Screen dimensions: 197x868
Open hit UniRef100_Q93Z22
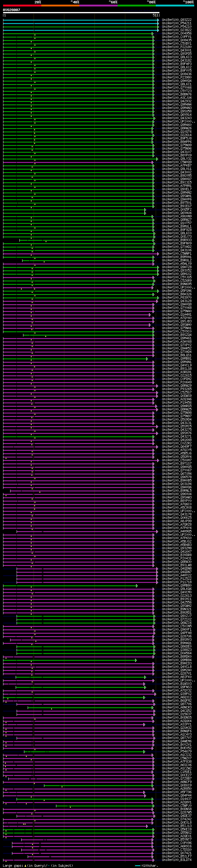(177, 20)
